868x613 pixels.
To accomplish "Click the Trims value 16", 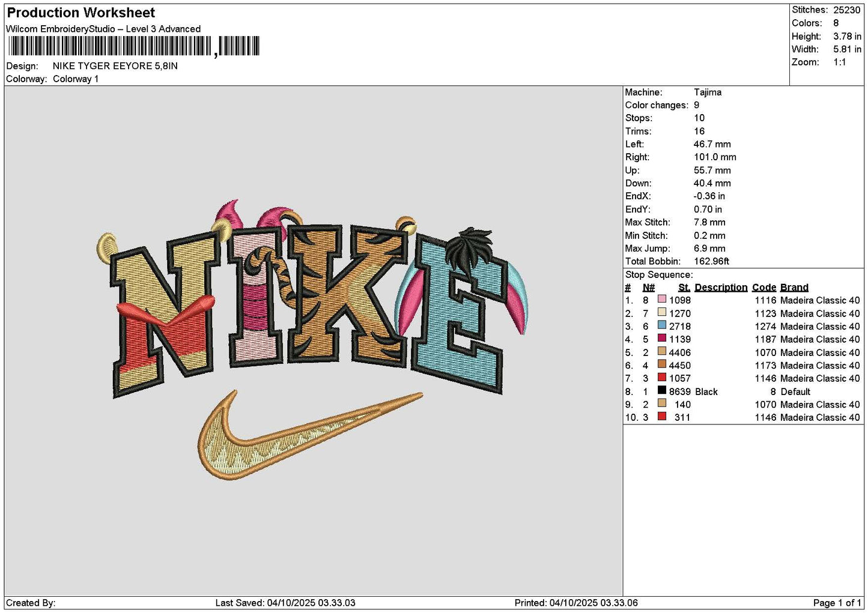I will coord(699,131).
